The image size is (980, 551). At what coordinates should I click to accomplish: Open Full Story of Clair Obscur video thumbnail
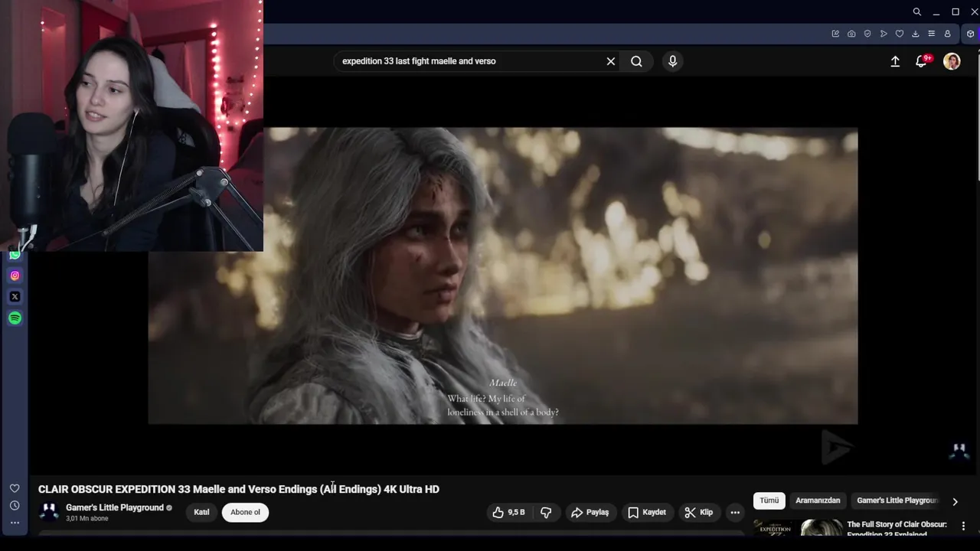798,527
